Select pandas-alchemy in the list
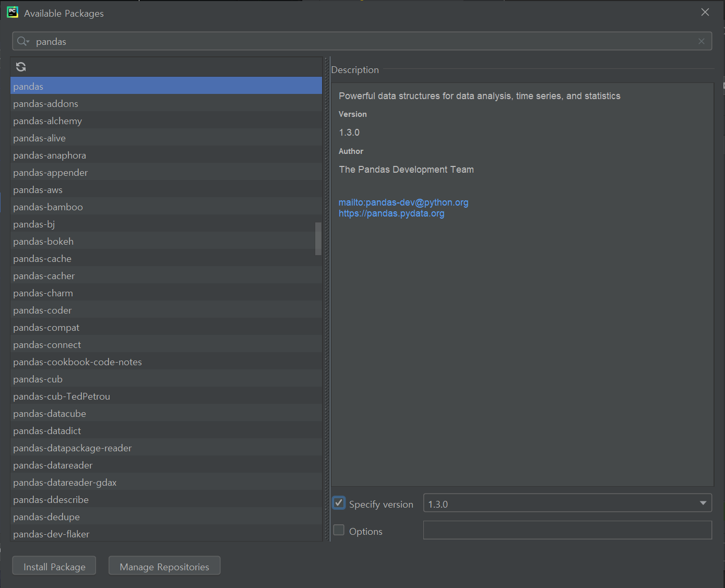Image resolution: width=725 pixels, height=588 pixels. 166,121
